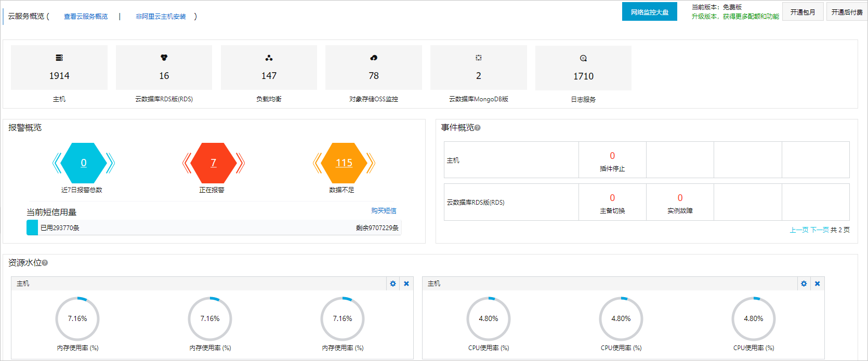Click the 负载均衡 load balancer icon
This screenshot has width=868, height=361.
pos(269,58)
